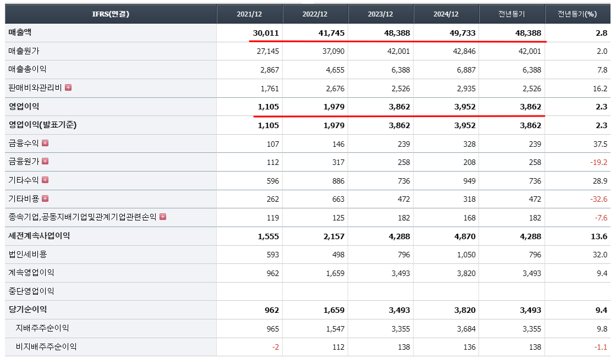Click 금융원가 value 317
616x364 pixels.
tap(338, 162)
